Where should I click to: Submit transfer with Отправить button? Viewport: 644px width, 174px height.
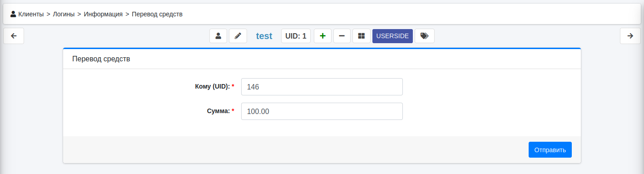(x=550, y=150)
